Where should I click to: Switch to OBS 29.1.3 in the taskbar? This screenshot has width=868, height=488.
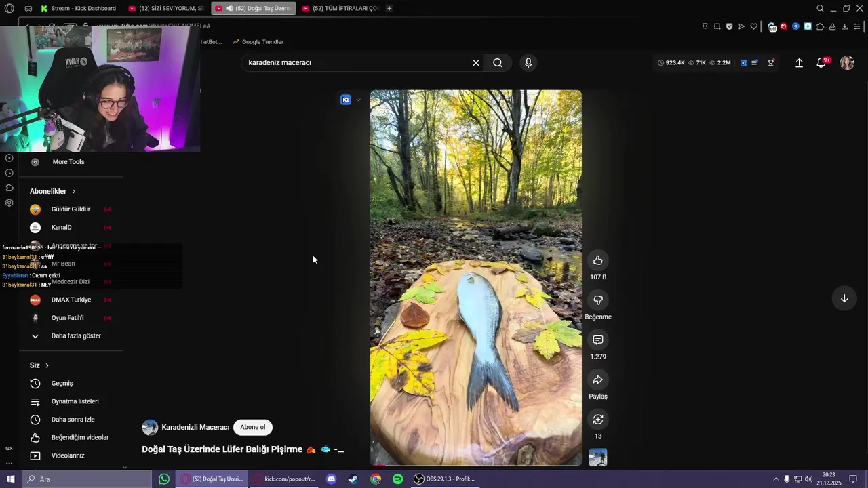(x=446, y=479)
